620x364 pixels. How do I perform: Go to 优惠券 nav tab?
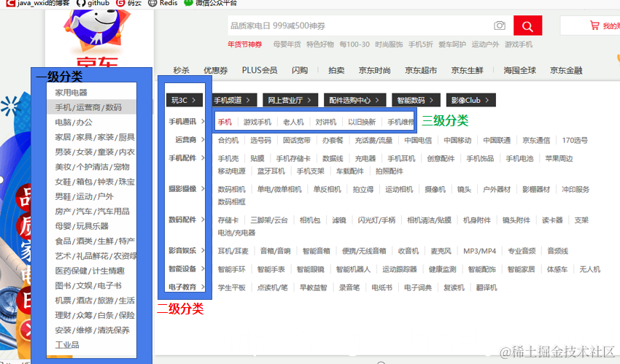pyautogui.click(x=215, y=70)
